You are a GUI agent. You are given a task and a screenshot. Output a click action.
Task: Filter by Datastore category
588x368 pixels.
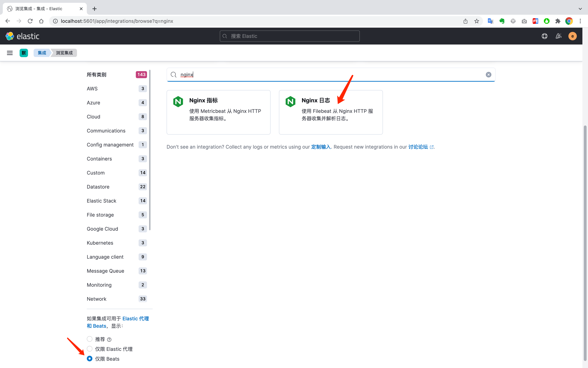click(x=117, y=187)
